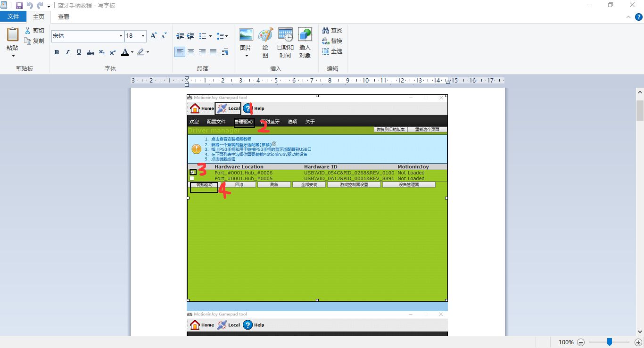Start a bulleted list
Screen dimensions: 644x348
202,36
